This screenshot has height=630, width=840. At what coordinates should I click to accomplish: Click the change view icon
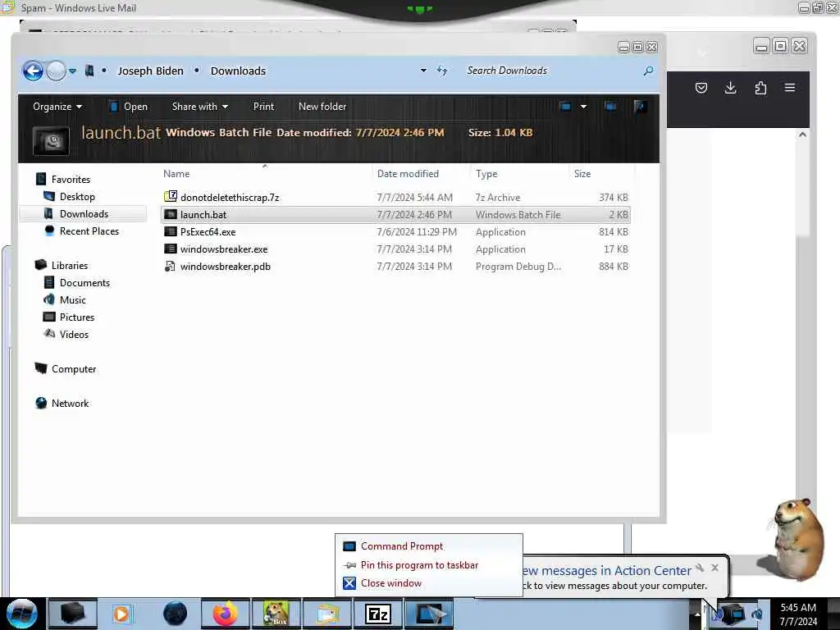(x=565, y=106)
